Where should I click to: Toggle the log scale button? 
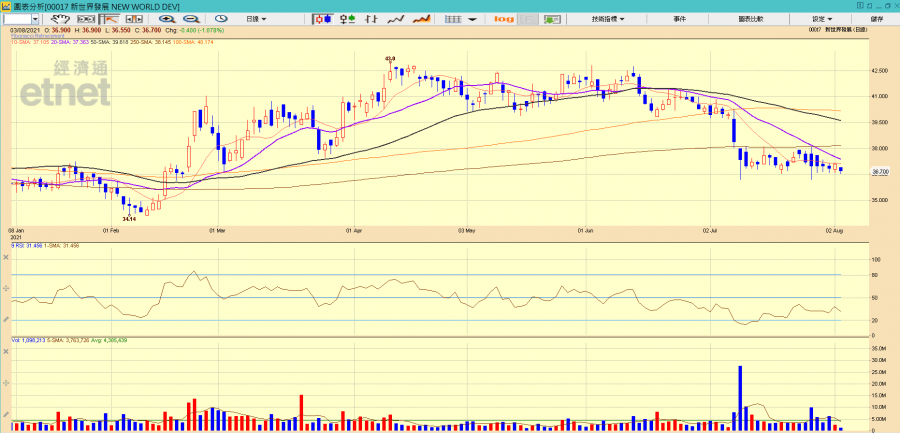(x=503, y=19)
